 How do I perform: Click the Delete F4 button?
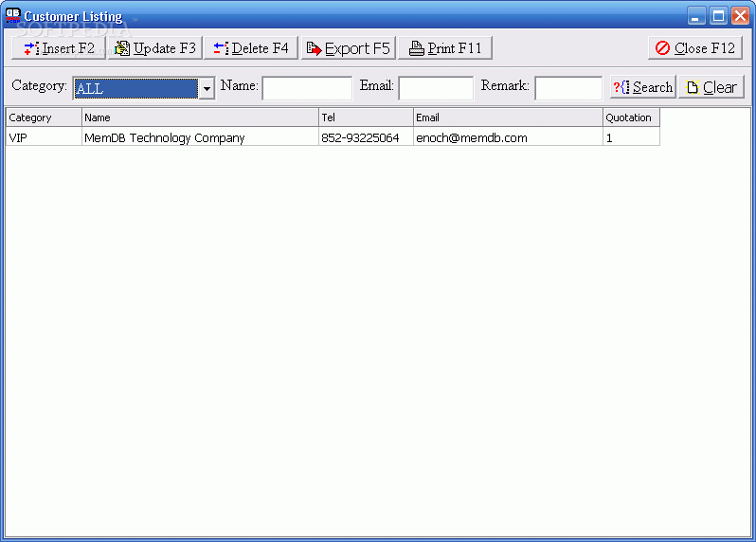point(251,48)
